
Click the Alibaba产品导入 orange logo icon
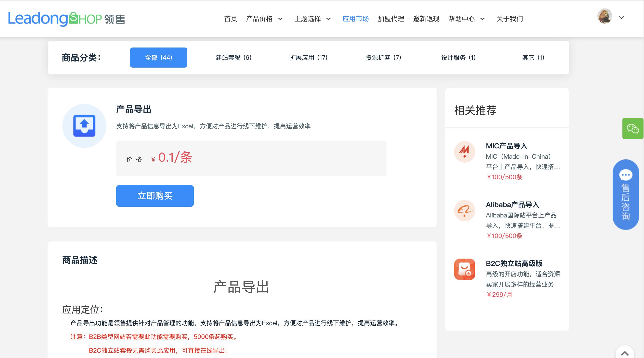click(x=464, y=210)
